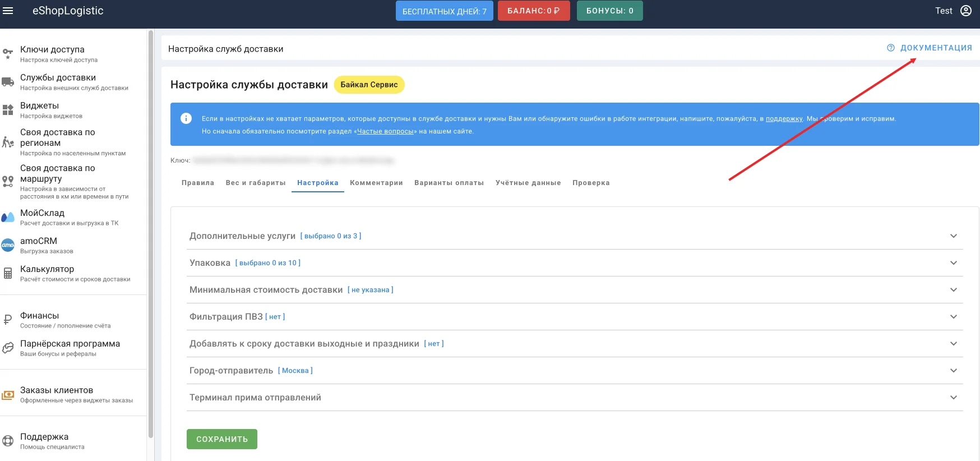980x461 pixels.
Task: Click the amoCRM logo icon
Action: coord(8,245)
